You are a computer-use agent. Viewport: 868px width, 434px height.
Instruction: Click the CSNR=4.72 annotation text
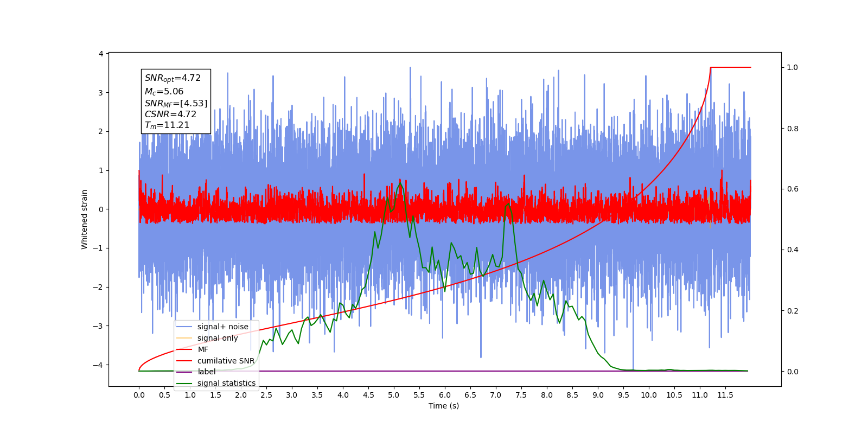click(x=170, y=114)
